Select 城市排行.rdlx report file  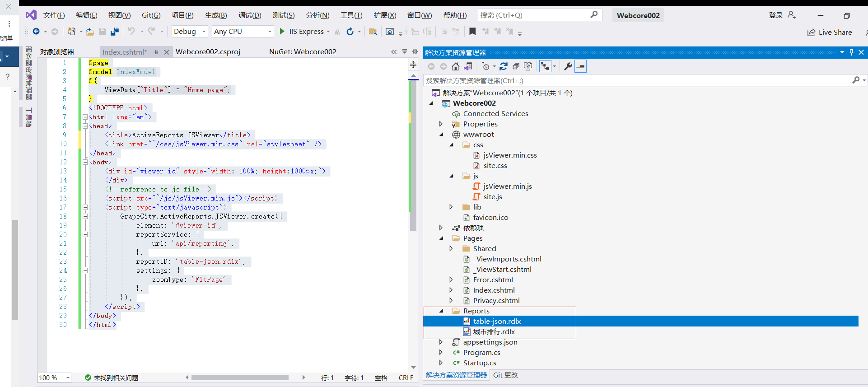click(494, 332)
